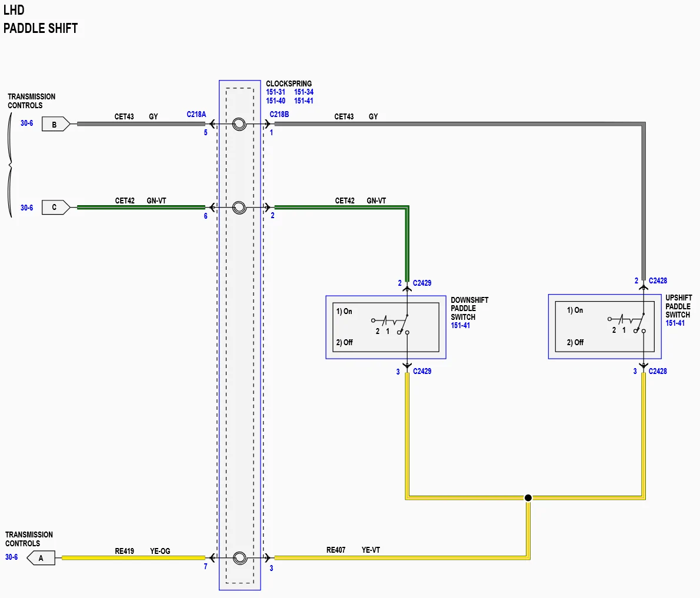Image resolution: width=700 pixels, height=598 pixels.
Task: Open the 30-6 reference beside connector A
Action: [12, 557]
